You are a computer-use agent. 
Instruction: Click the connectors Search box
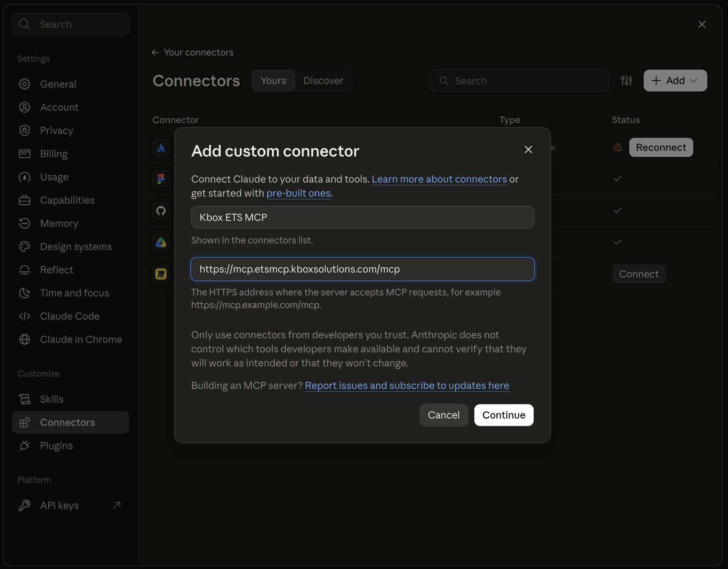(x=519, y=81)
